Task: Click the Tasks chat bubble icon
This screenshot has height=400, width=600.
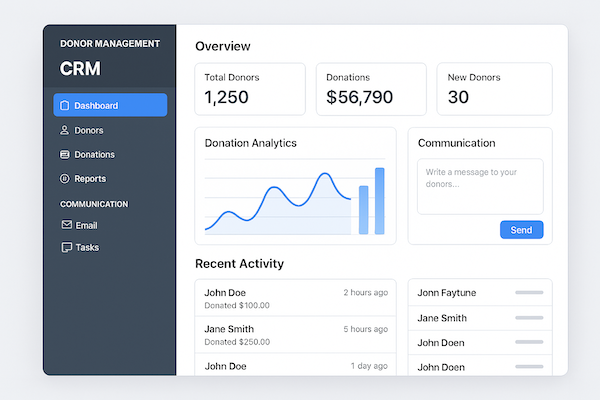Action: pyautogui.click(x=67, y=247)
